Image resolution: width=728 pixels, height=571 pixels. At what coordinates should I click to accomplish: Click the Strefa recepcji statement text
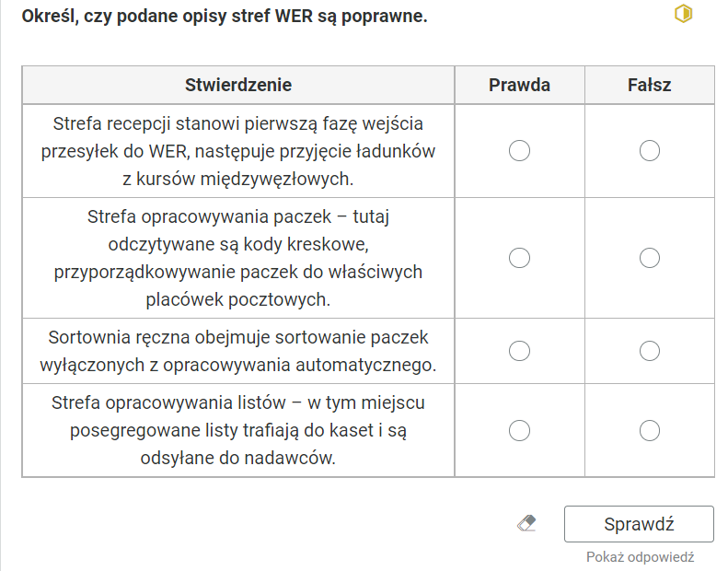(x=238, y=151)
